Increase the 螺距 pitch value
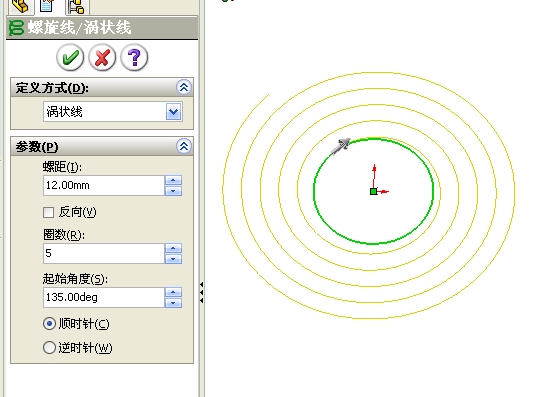The height and width of the screenshot is (397, 537). (173, 180)
